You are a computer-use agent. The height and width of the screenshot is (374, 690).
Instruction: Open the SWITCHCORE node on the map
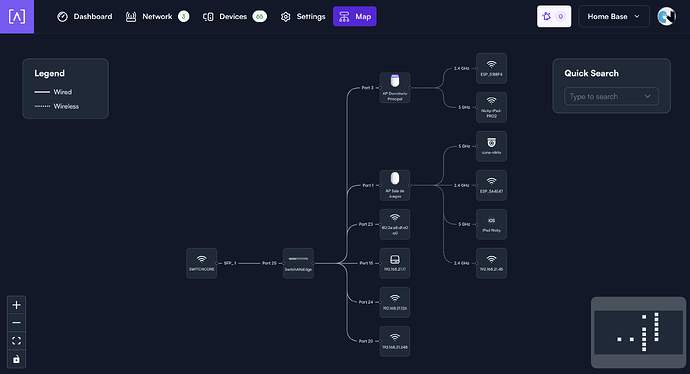(x=202, y=263)
